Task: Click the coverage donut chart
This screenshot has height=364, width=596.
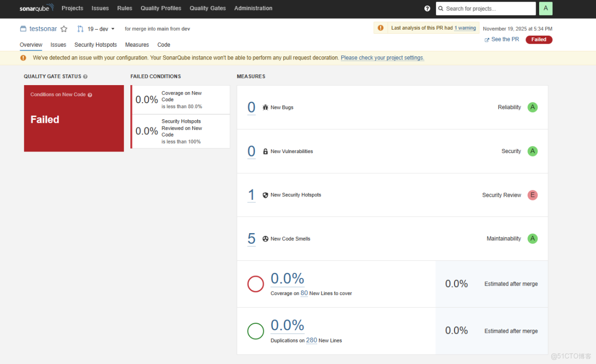Action: click(255, 283)
